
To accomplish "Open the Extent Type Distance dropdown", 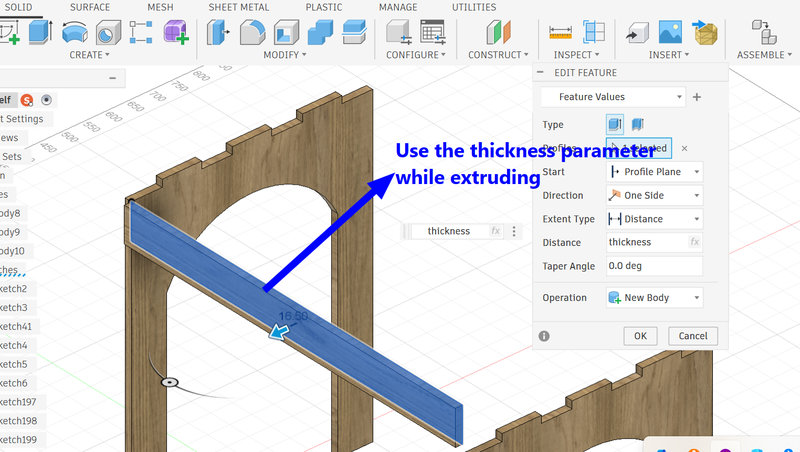I will tap(654, 219).
